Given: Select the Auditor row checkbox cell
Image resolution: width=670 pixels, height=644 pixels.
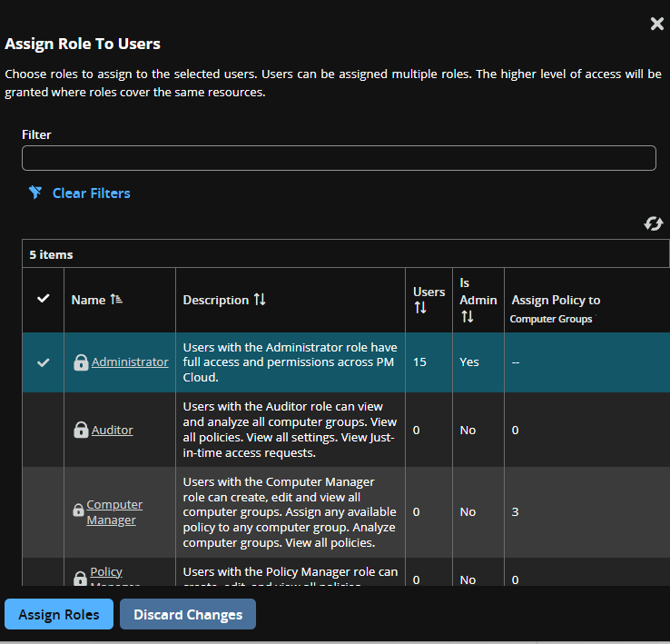Looking at the screenshot, I should (x=44, y=430).
